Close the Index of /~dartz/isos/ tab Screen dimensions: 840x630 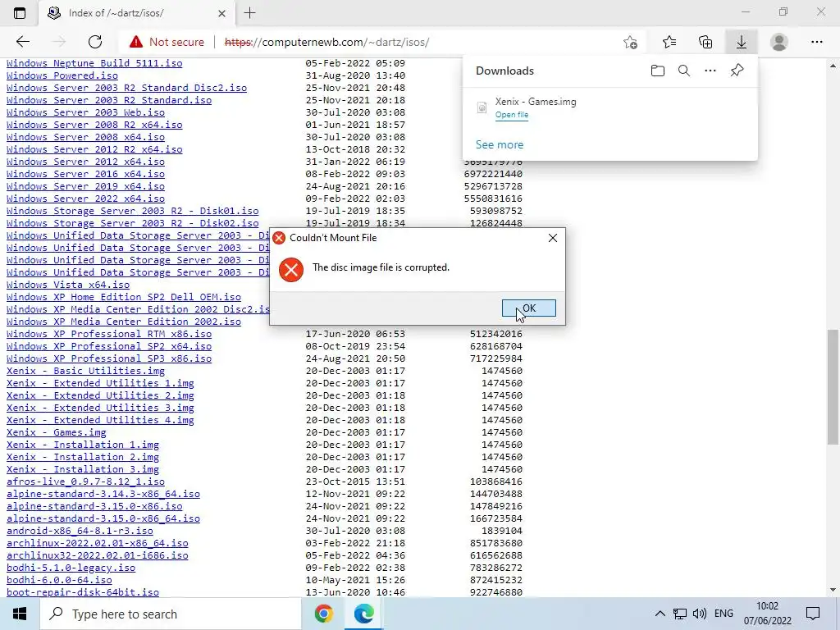(221, 13)
